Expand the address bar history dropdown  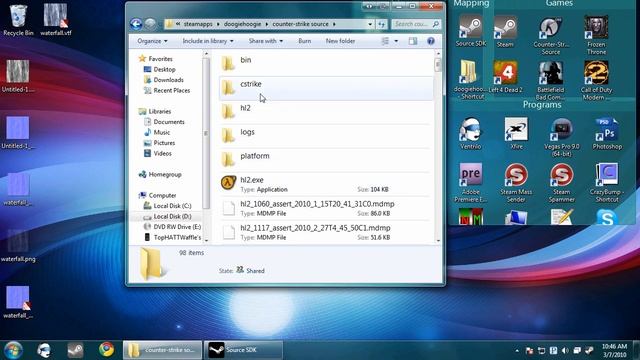[370, 24]
